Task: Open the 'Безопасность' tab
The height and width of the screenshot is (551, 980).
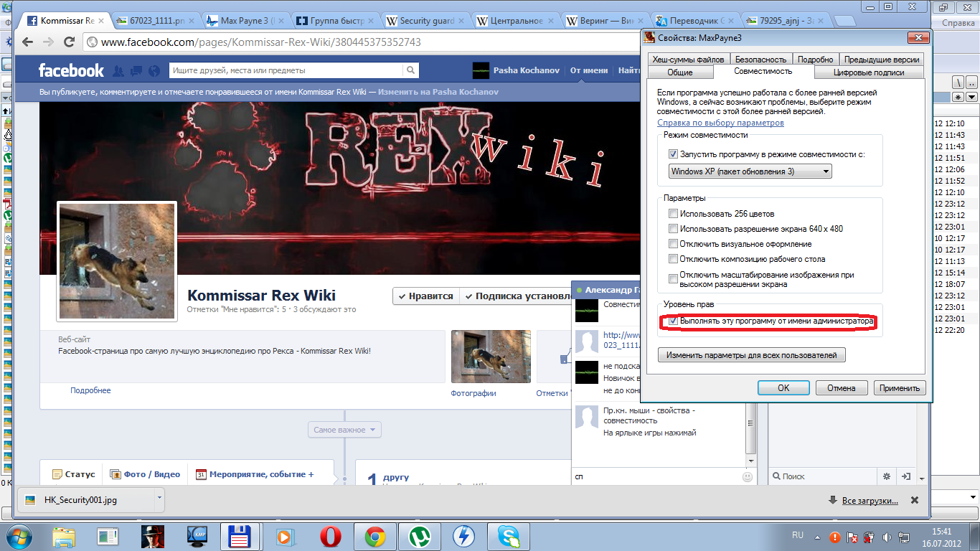Action: point(761,60)
